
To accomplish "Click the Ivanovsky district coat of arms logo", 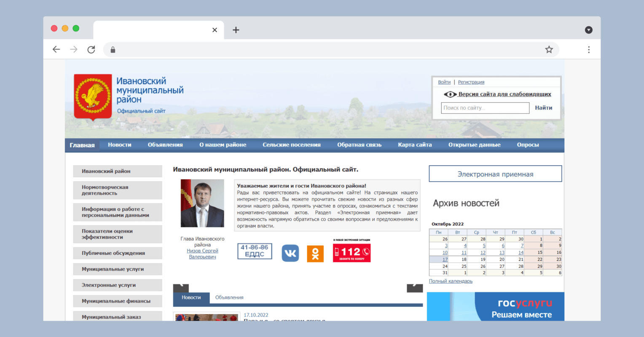I will (93, 97).
